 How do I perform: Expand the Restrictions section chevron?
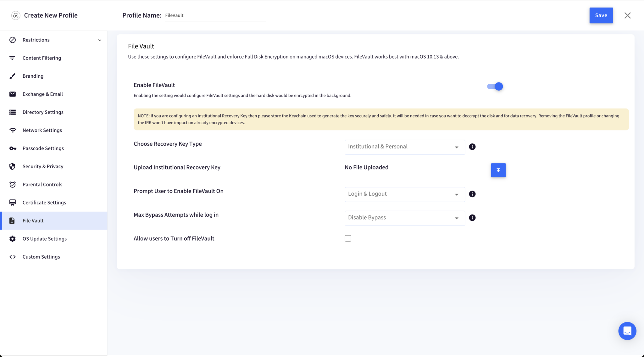click(100, 40)
